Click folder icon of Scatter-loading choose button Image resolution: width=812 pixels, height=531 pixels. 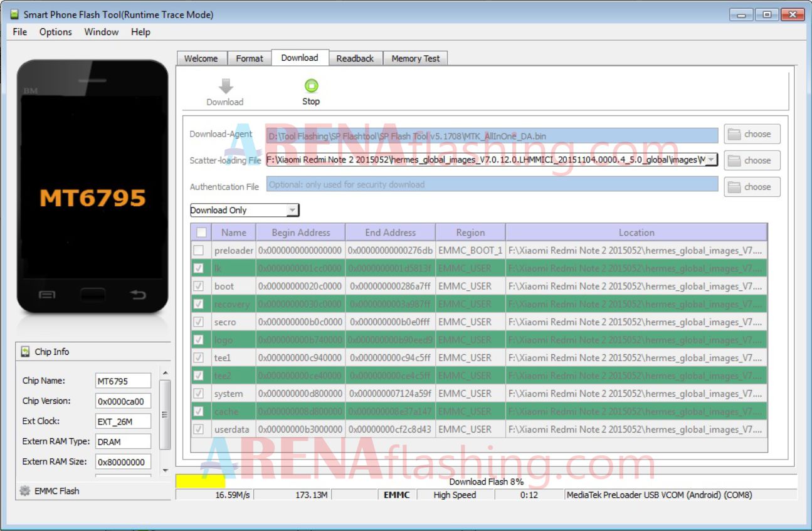[734, 160]
